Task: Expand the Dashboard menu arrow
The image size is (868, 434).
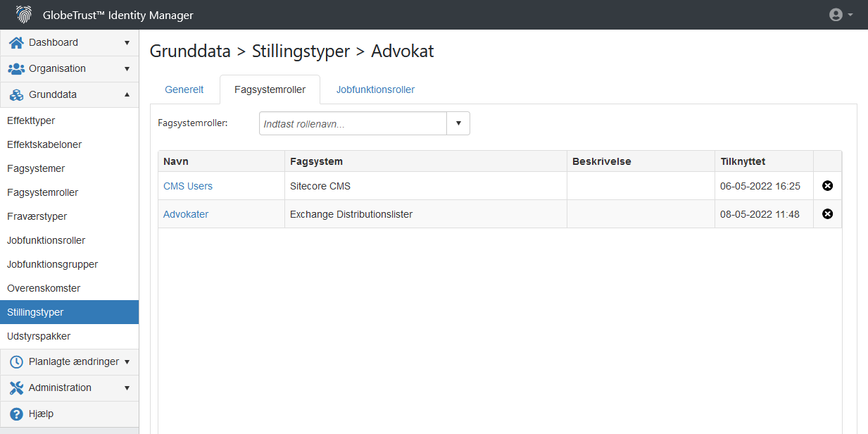Action: point(127,43)
